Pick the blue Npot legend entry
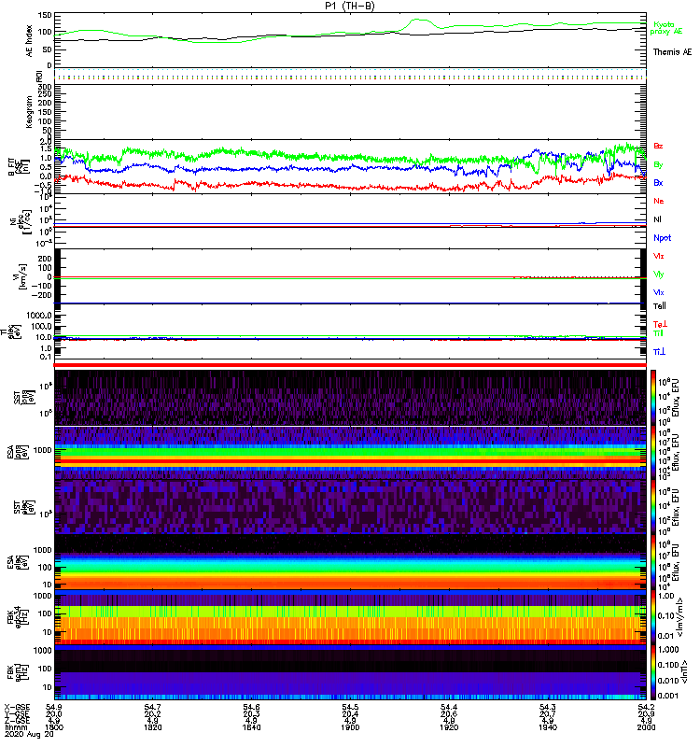700x747 pixels. (x=662, y=237)
